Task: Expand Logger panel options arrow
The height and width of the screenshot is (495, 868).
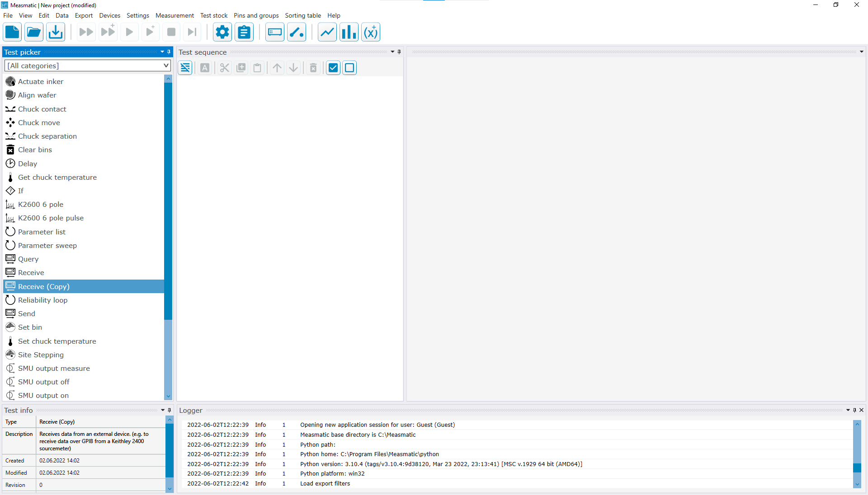Action: [848, 410]
